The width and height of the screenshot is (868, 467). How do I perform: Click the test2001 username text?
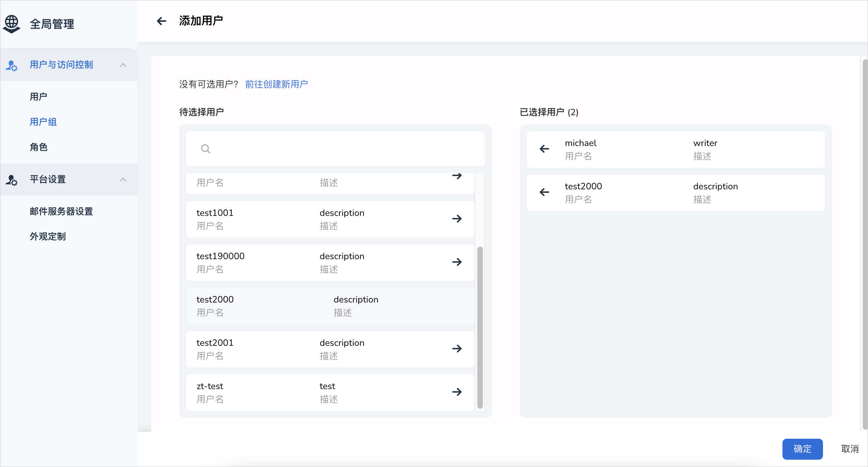[215, 343]
